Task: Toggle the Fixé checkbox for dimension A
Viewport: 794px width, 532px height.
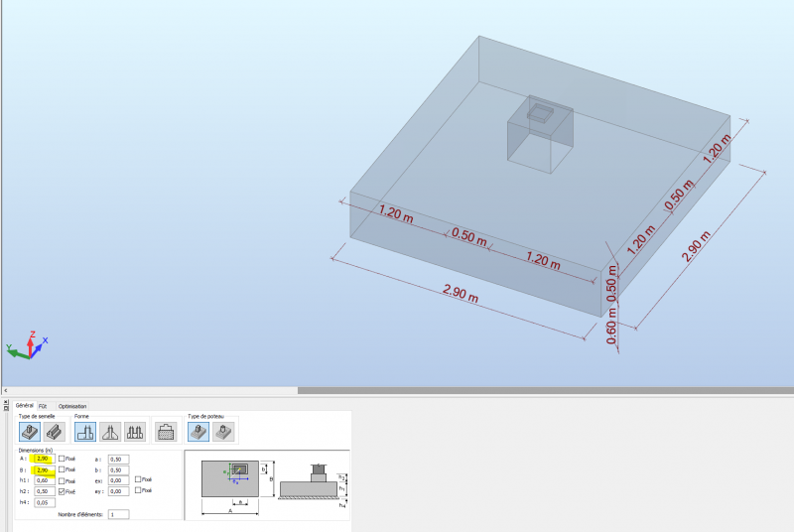Action: tap(62, 459)
